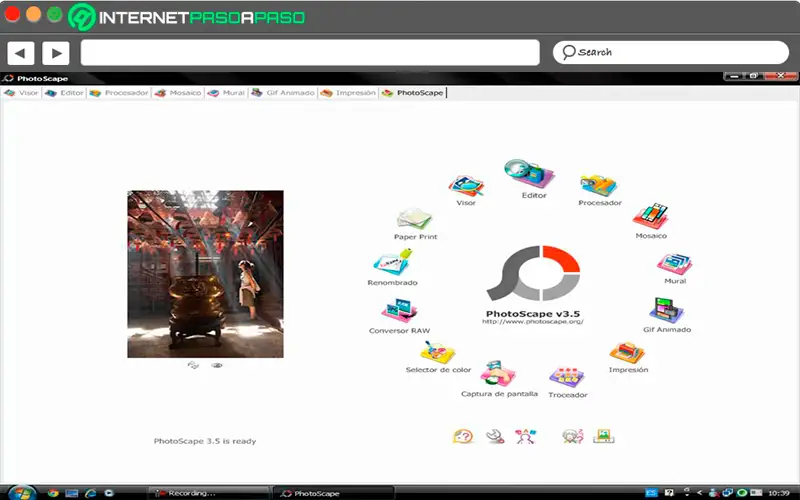The width and height of the screenshot is (800, 500).
Task: Click the InternetPasoAPaso logo
Action: pos(187,17)
